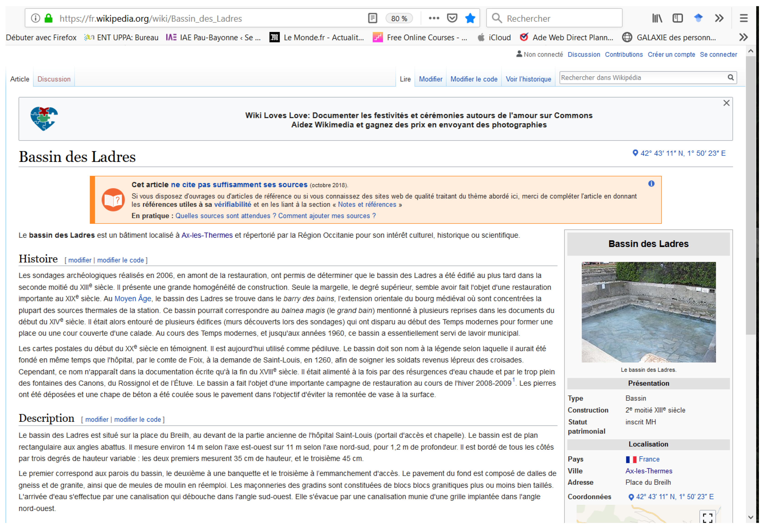Open the Ax-les-Thermes link in the intro
The width and height of the screenshot is (766, 532).
point(207,235)
